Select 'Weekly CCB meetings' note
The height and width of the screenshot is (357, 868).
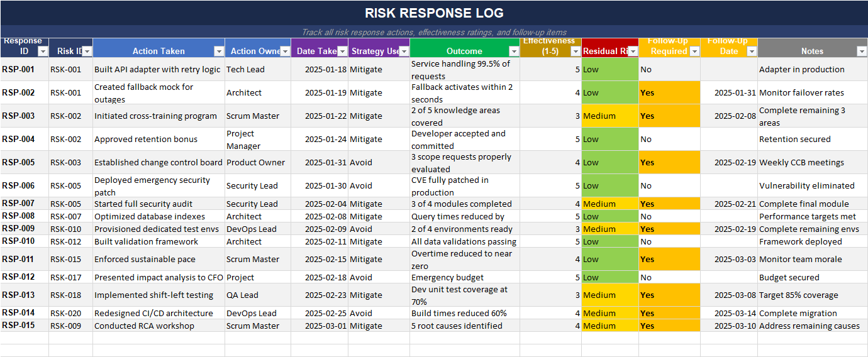[x=812, y=162]
